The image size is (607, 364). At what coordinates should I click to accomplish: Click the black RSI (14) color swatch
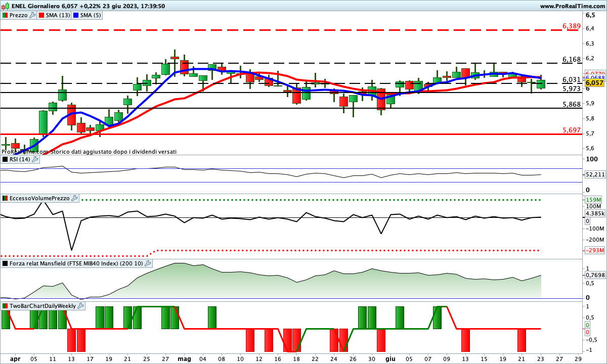(5, 159)
